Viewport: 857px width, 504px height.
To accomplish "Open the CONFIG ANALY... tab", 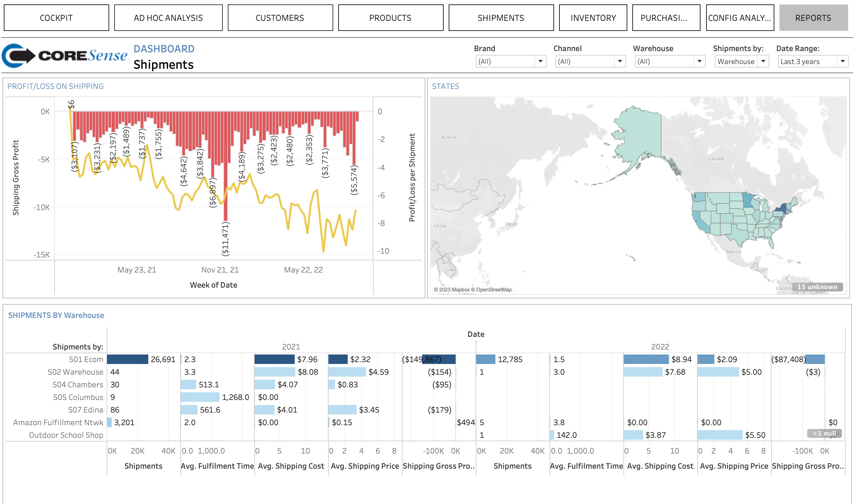I will 739,18.
